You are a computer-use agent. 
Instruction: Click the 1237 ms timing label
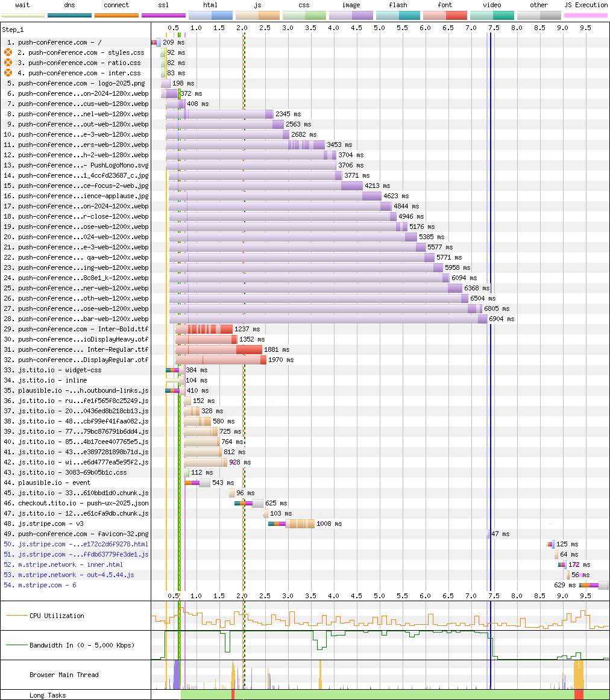pyautogui.click(x=247, y=329)
